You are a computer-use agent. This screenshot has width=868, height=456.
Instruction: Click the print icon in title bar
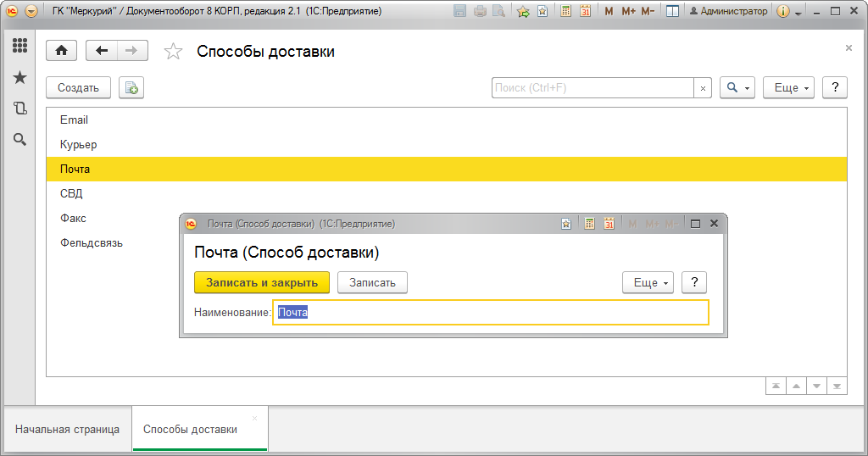click(x=480, y=11)
